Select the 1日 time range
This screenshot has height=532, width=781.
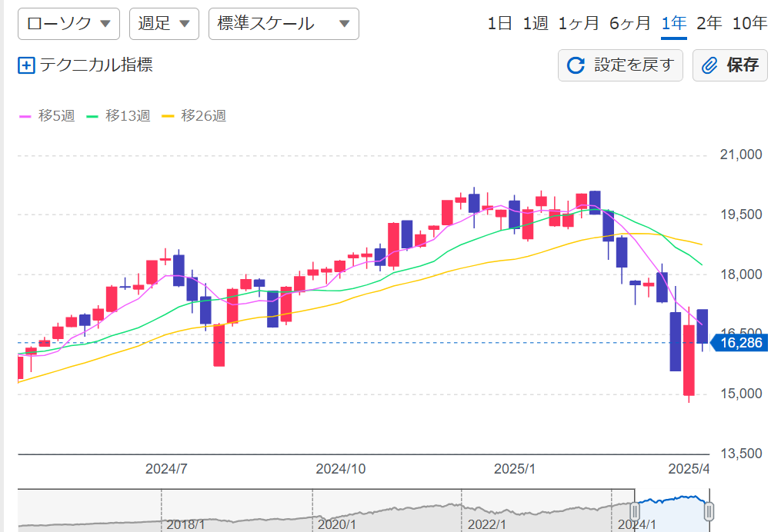click(x=499, y=23)
